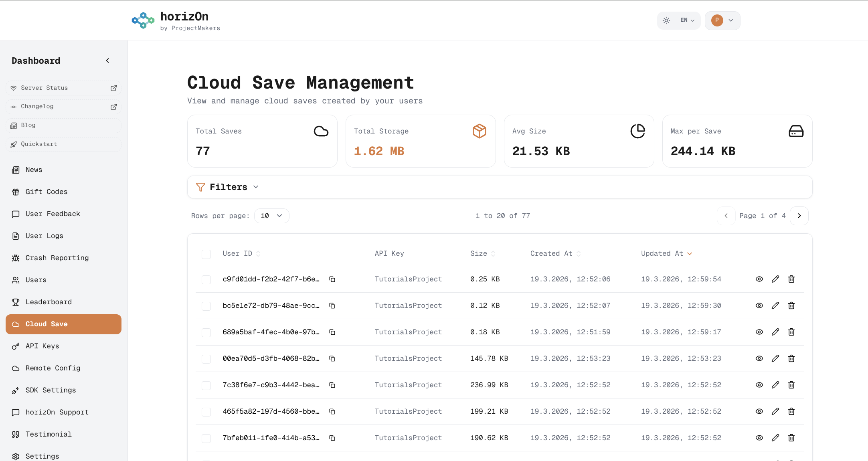
Task: Go to next page of results
Action: (799, 216)
